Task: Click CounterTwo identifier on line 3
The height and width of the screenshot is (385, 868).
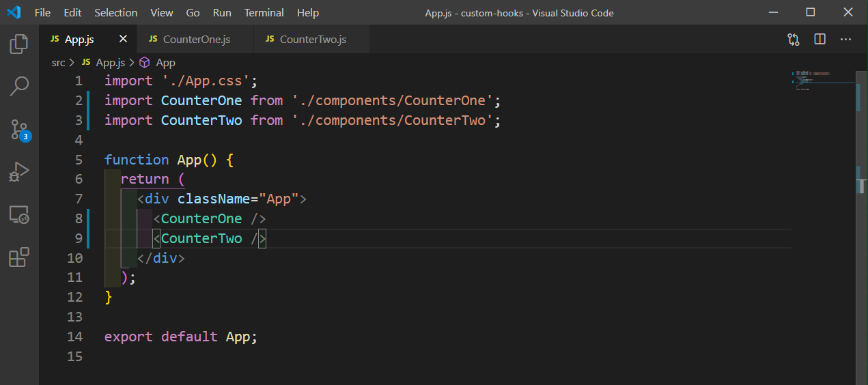Action: click(201, 120)
